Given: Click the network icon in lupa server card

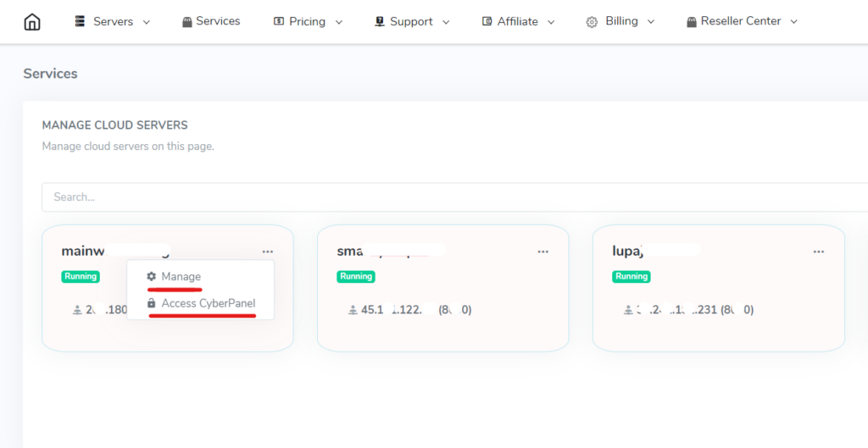Looking at the screenshot, I should point(629,310).
